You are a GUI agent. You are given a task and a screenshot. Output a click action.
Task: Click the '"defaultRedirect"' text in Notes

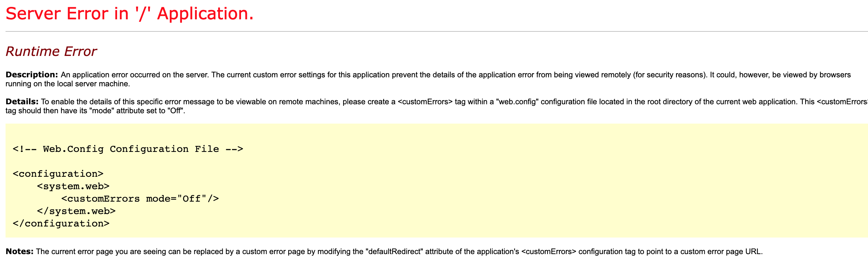click(394, 252)
